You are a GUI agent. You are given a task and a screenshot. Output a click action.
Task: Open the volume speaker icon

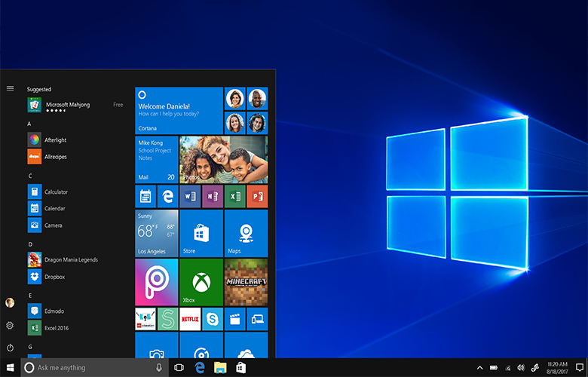click(521, 368)
